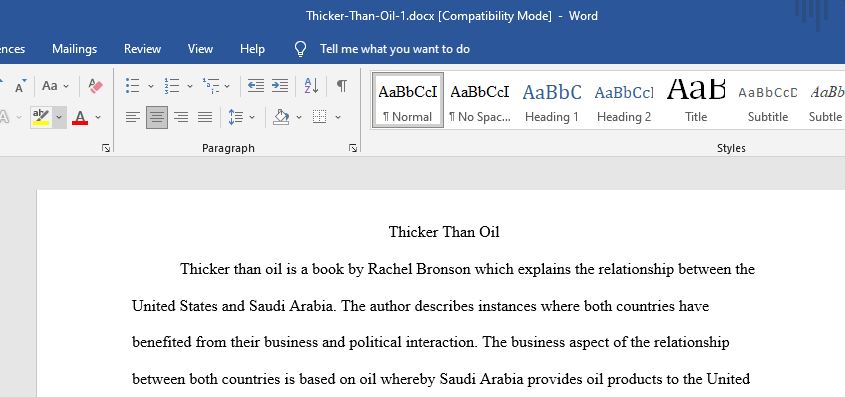This screenshot has width=845, height=397.
Task: Click the name Rachel Bronson in text
Action: [x=419, y=269]
